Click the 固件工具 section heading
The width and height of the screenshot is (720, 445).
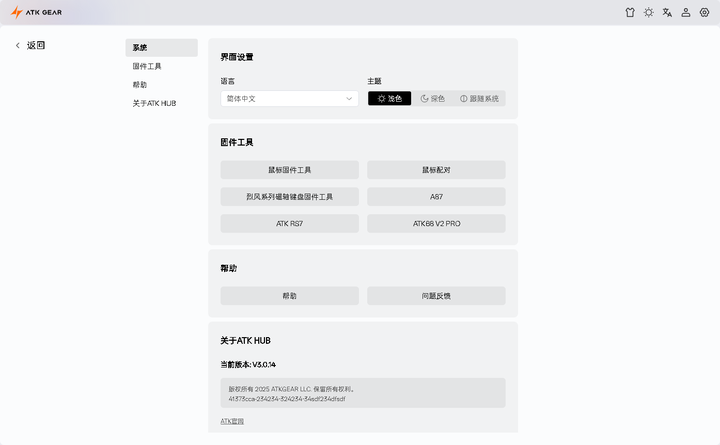pyautogui.click(x=237, y=142)
